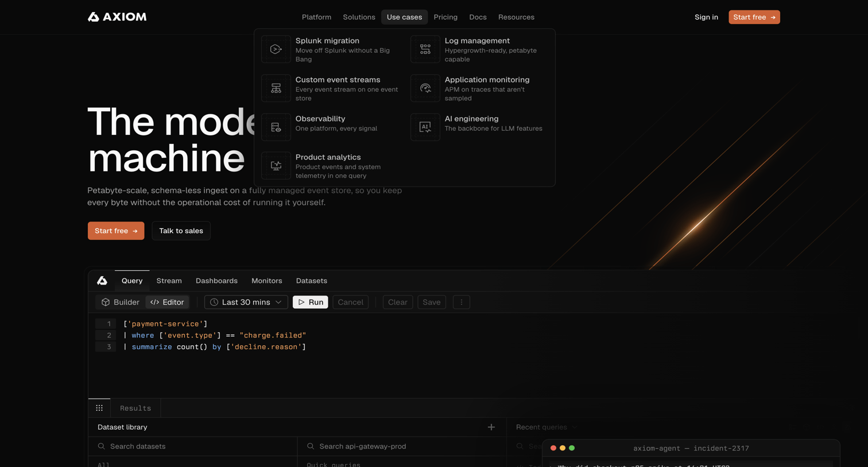Open Splunk migration icon tile

[276, 49]
